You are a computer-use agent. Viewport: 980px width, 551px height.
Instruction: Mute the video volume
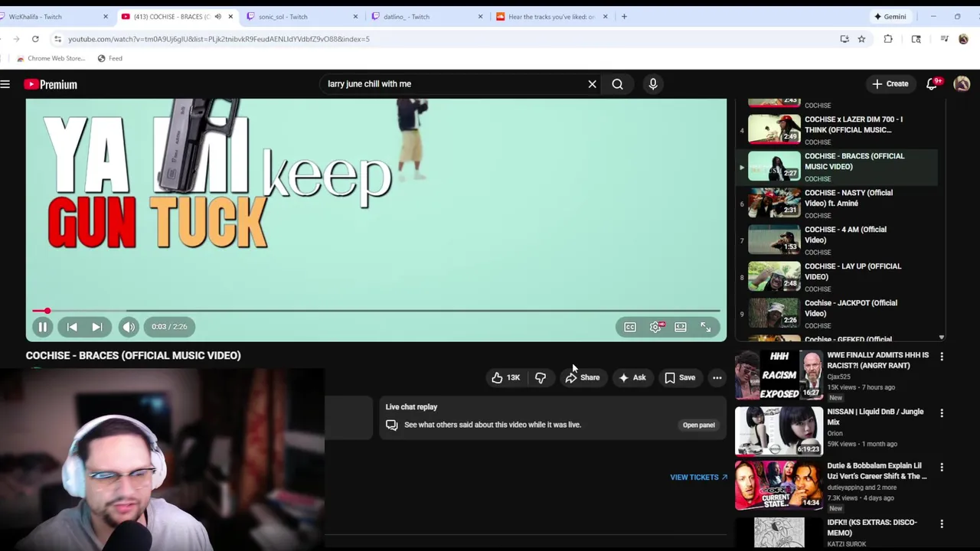point(129,327)
